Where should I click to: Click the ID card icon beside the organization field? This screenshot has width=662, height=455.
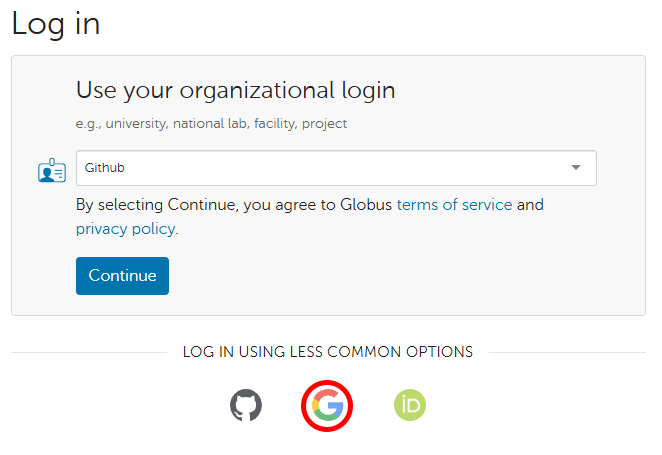[51, 170]
